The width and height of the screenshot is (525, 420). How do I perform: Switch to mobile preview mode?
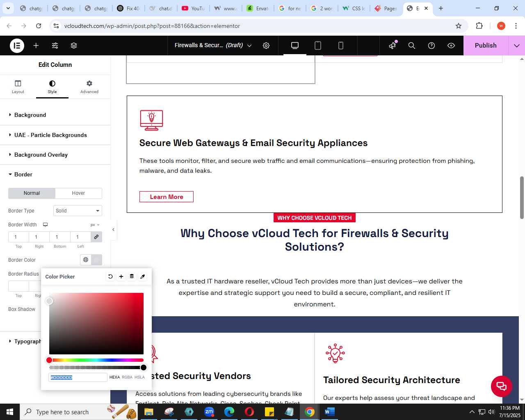point(341,46)
